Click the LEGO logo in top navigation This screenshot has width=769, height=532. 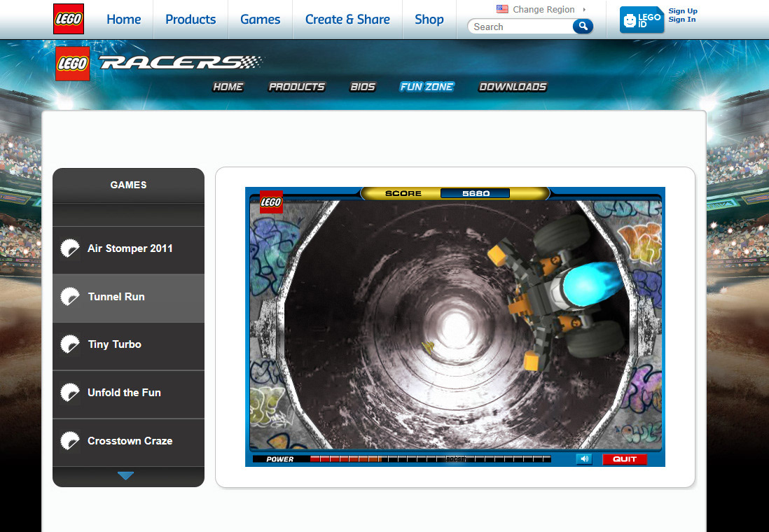pos(69,19)
